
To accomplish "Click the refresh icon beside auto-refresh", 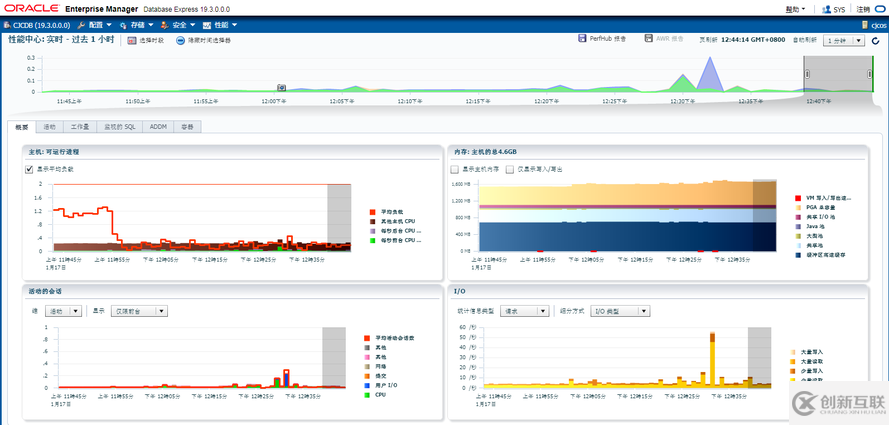I will (x=872, y=40).
